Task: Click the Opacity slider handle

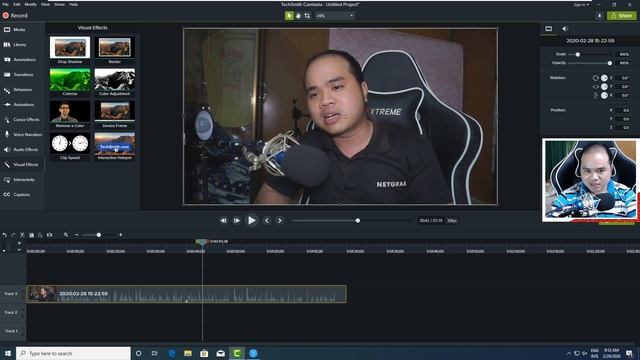Action: 610,63
